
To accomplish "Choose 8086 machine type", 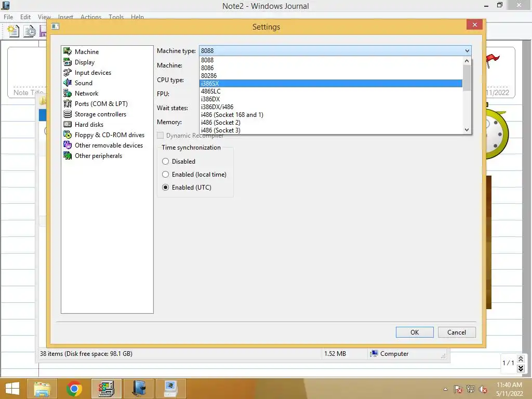I will (x=331, y=68).
